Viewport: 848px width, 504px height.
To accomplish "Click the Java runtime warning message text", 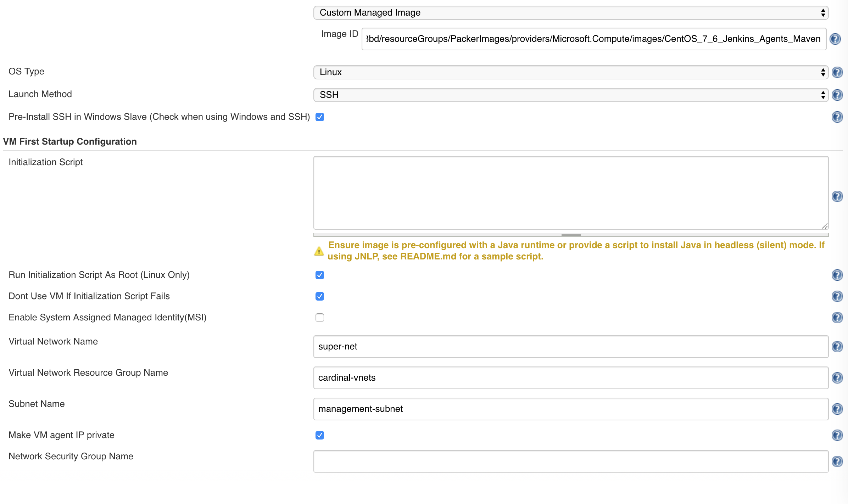I will click(576, 251).
